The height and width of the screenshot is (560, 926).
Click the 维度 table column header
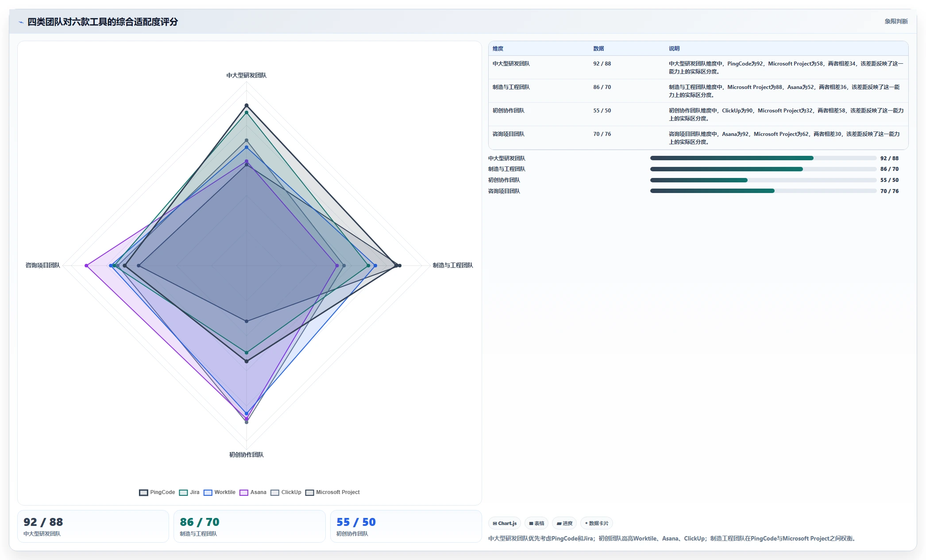click(498, 49)
